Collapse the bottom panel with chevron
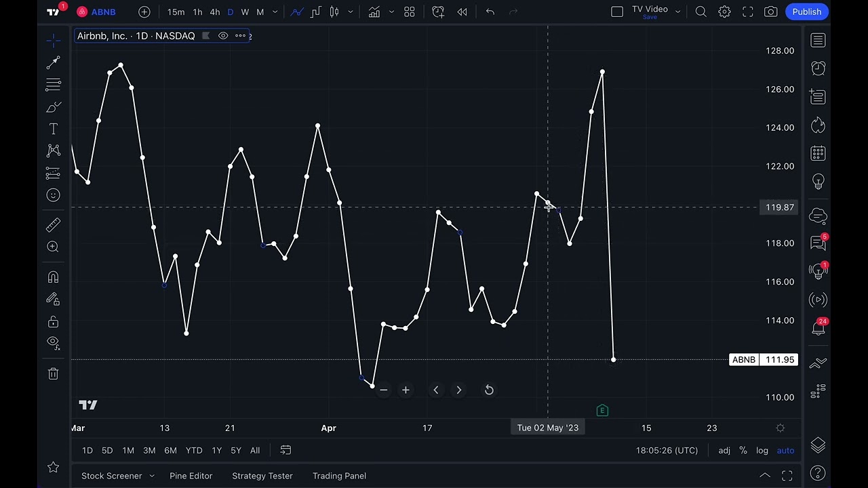 [764, 476]
